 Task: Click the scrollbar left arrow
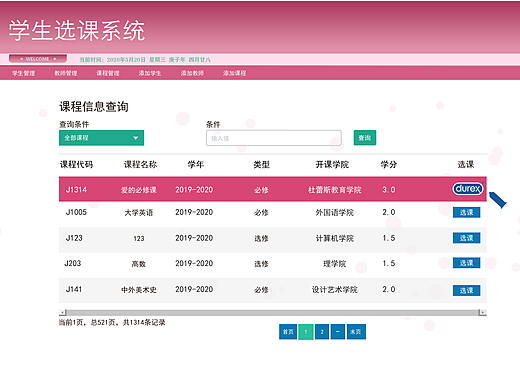[62, 312]
